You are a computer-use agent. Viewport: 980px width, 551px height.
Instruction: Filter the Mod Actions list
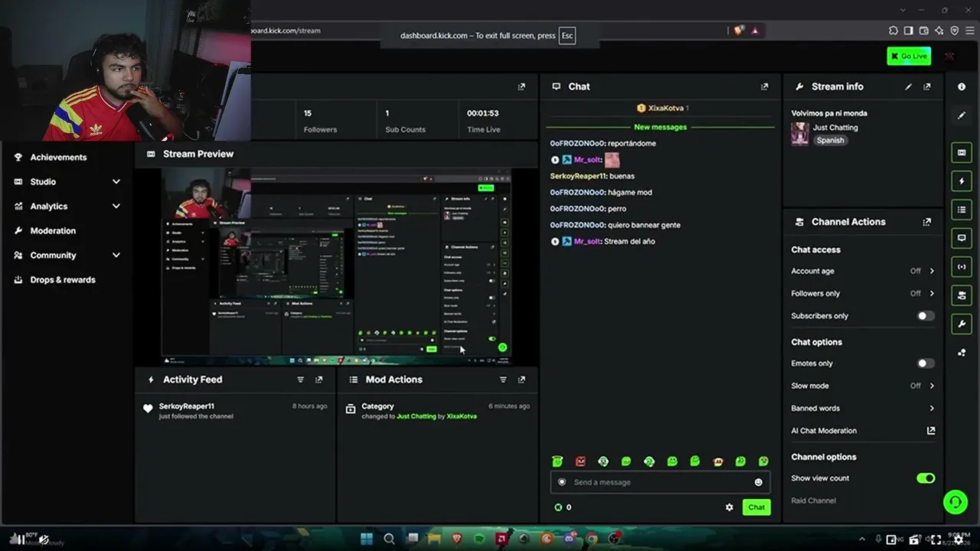click(x=503, y=380)
